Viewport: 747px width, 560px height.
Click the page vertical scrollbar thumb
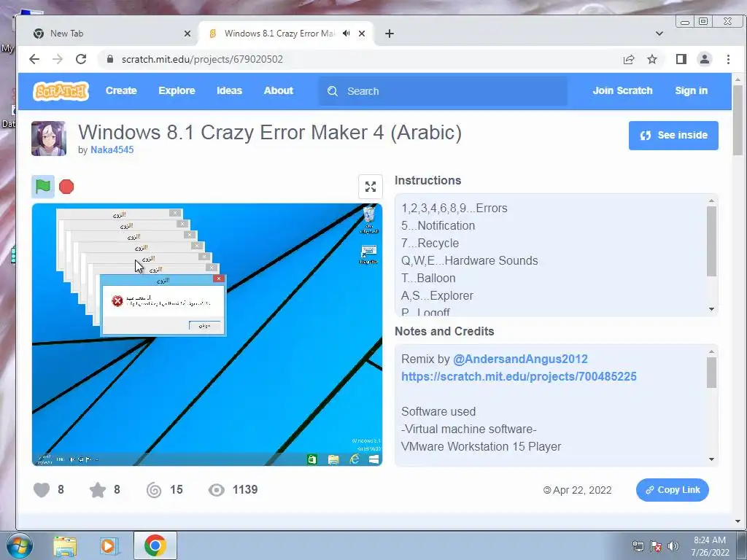[738, 120]
